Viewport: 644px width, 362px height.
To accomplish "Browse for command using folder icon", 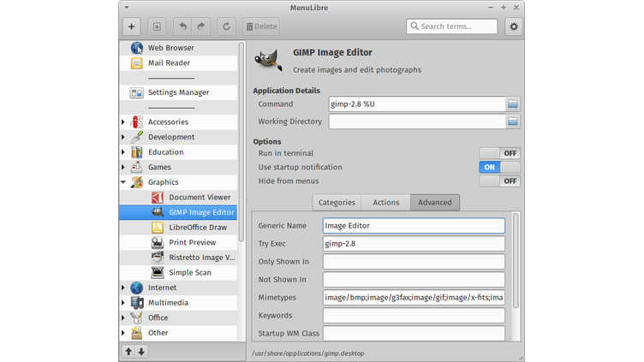I will (512, 104).
